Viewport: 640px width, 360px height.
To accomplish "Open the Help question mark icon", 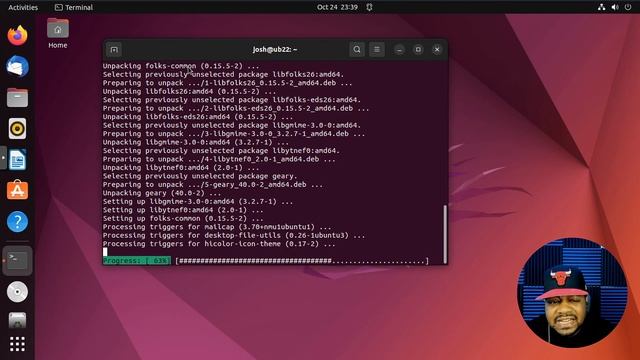I will tap(17, 222).
